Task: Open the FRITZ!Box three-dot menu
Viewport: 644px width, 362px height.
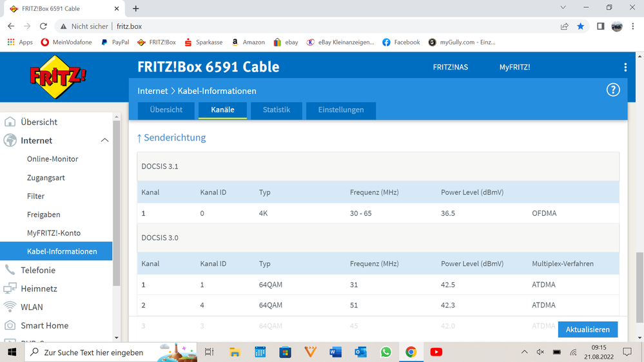Action: coord(625,67)
